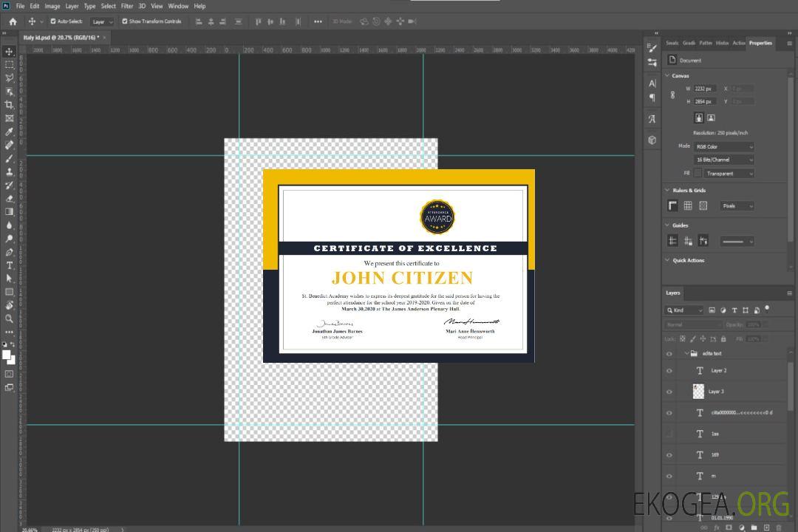Set canvas to landscape orientation
The width and height of the screenshot is (798, 532).
point(711,117)
